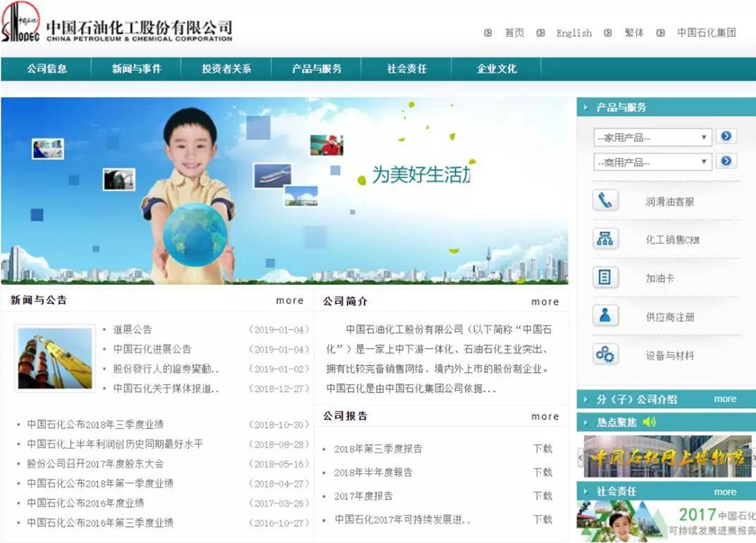The width and height of the screenshot is (756, 543).
Task: Open 中国石化公布2016年第三季度业绩
Action: (100, 522)
